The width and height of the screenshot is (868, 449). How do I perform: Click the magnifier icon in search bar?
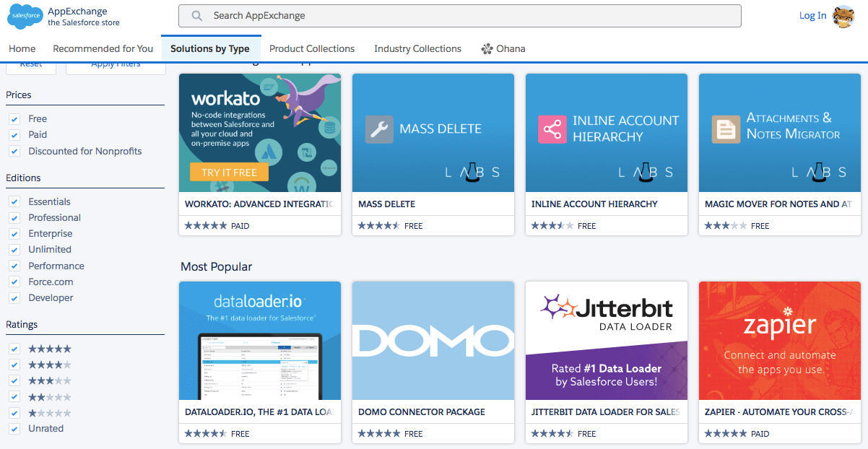(x=196, y=16)
